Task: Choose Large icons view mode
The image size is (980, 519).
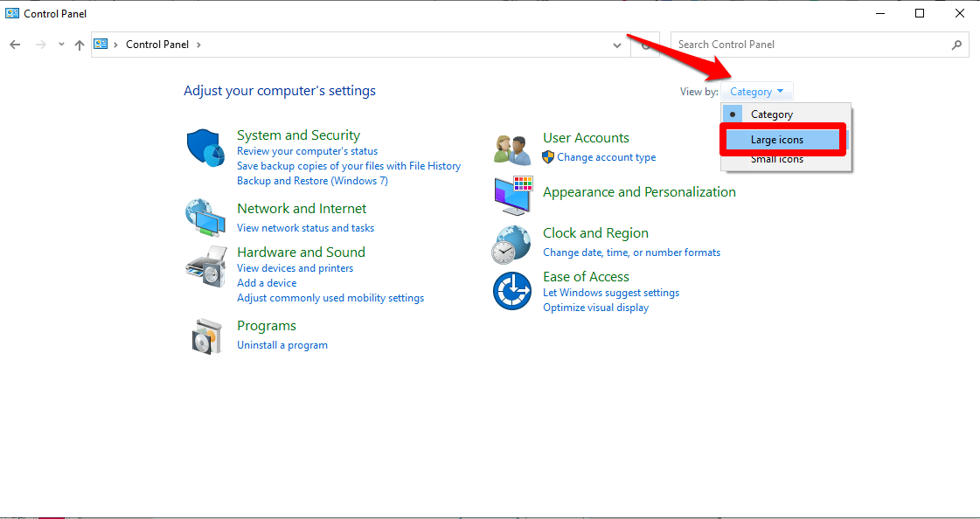Action: click(x=777, y=139)
